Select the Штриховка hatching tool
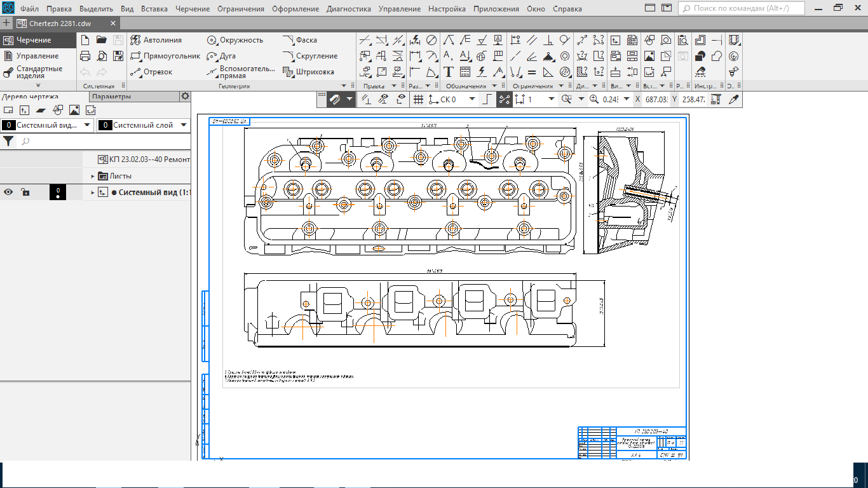The height and width of the screenshot is (488, 868). pyautogui.click(x=309, y=72)
